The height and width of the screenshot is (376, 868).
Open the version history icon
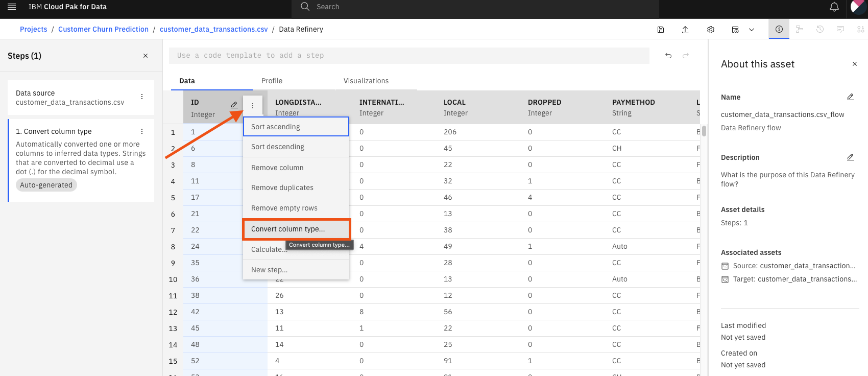[x=820, y=29]
